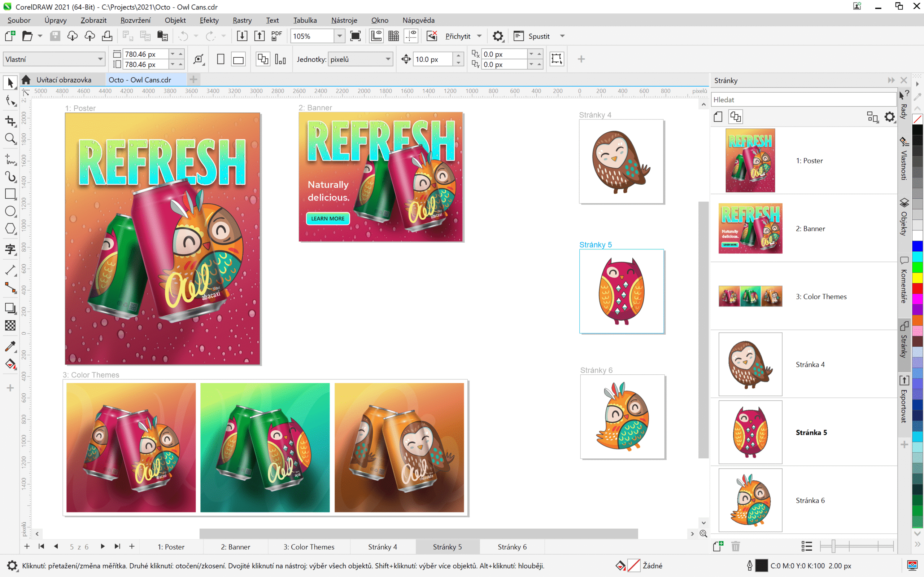Open the zoom level dropdown
Image resolution: width=924 pixels, height=577 pixels.
point(339,35)
